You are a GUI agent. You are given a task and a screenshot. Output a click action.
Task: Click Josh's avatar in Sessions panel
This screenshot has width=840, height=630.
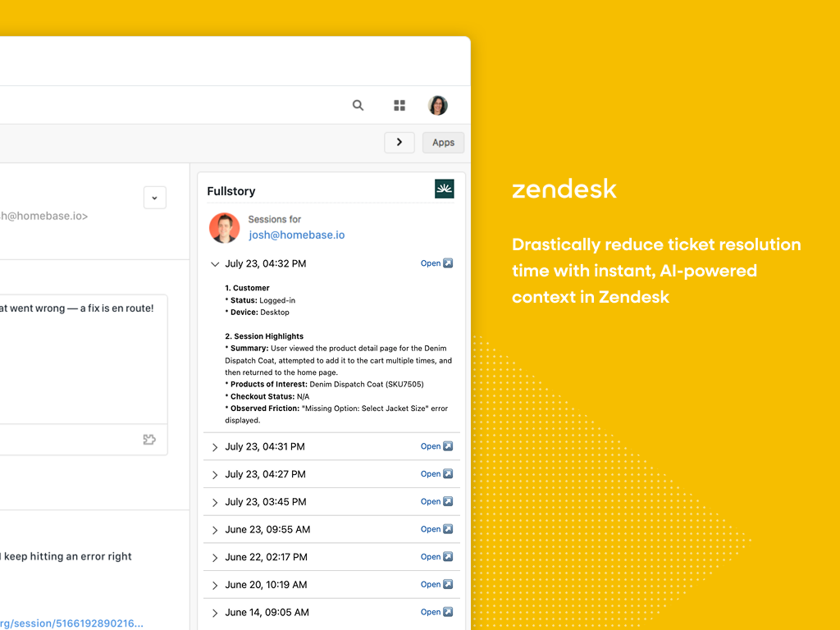(x=225, y=228)
